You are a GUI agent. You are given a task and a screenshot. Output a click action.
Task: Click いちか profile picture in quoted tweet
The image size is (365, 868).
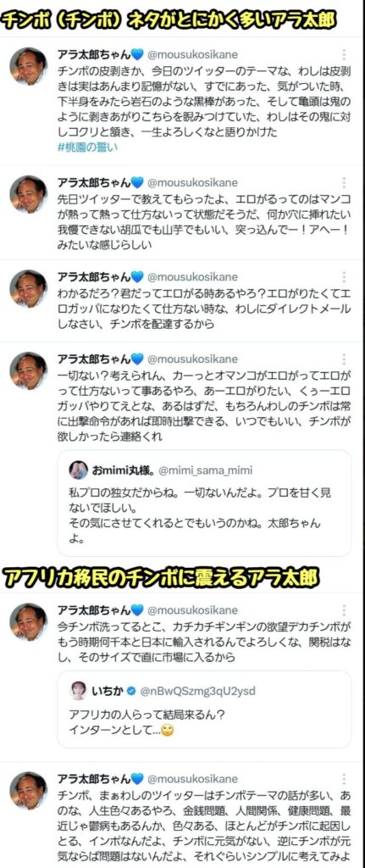click(79, 691)
